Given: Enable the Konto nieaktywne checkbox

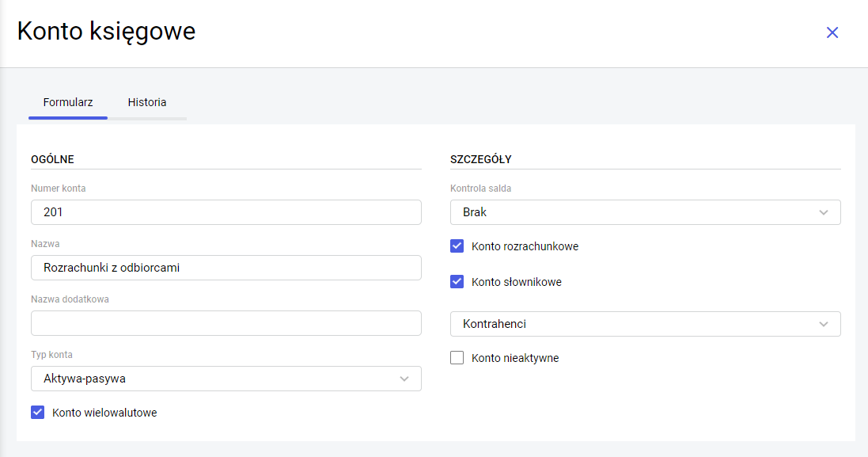Looking at the screenshot, I should click(x=457, y=357).
